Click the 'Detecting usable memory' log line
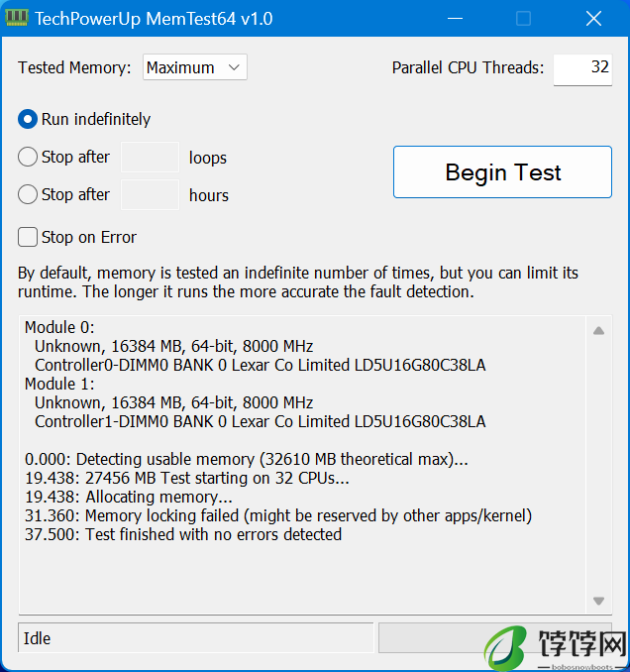Image resolution: width=630 pixels, height=672 pixels. 247,460
